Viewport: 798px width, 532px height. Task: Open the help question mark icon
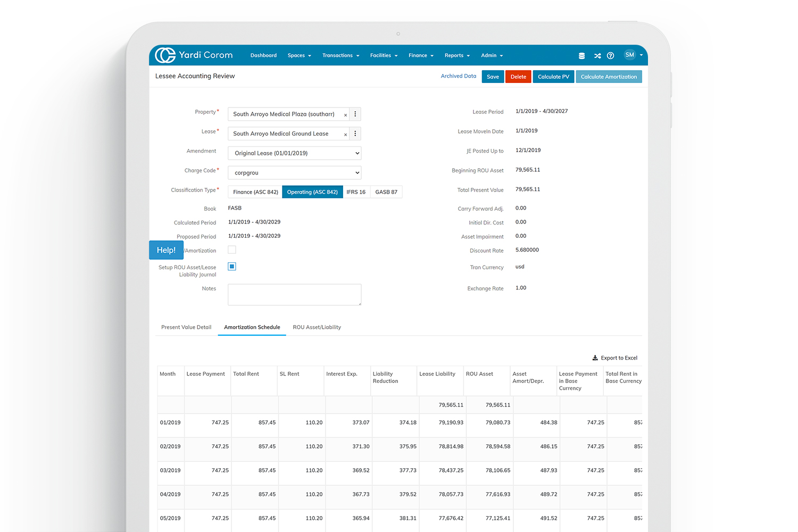click(610, 55)
